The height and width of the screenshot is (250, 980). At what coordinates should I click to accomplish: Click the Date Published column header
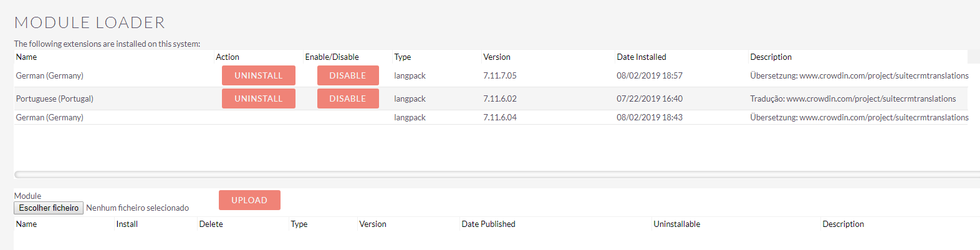tap(488, 224)
